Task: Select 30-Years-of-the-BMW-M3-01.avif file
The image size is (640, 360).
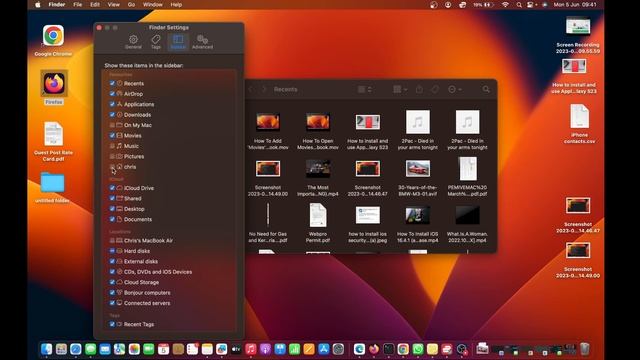Action: click(x=418, y=177)
